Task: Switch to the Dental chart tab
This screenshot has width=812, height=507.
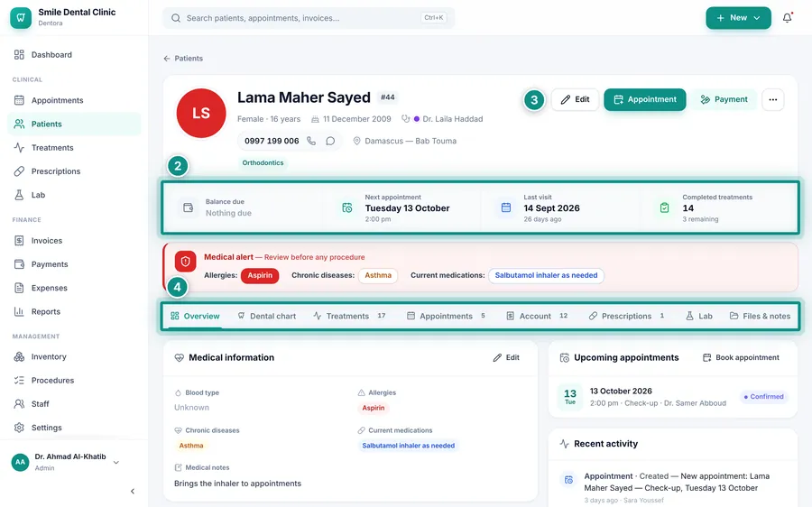Action: pos(267,316)
